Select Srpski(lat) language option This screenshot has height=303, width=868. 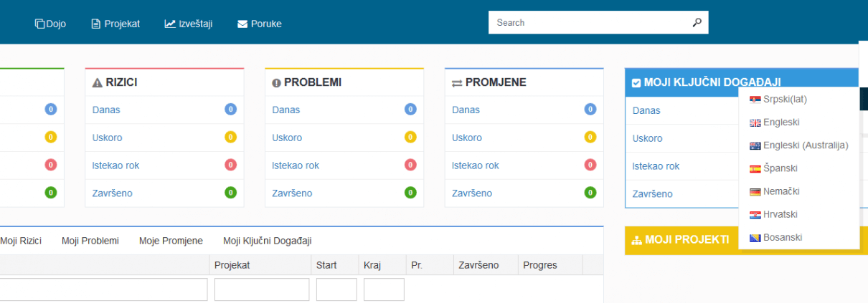pyautogui.click(x=785, y=99)
